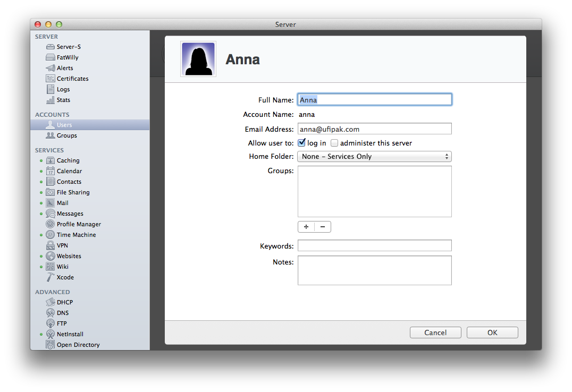Open the Contacts service icon
This screenshot has height=392, width=572.
click(51, 182)
